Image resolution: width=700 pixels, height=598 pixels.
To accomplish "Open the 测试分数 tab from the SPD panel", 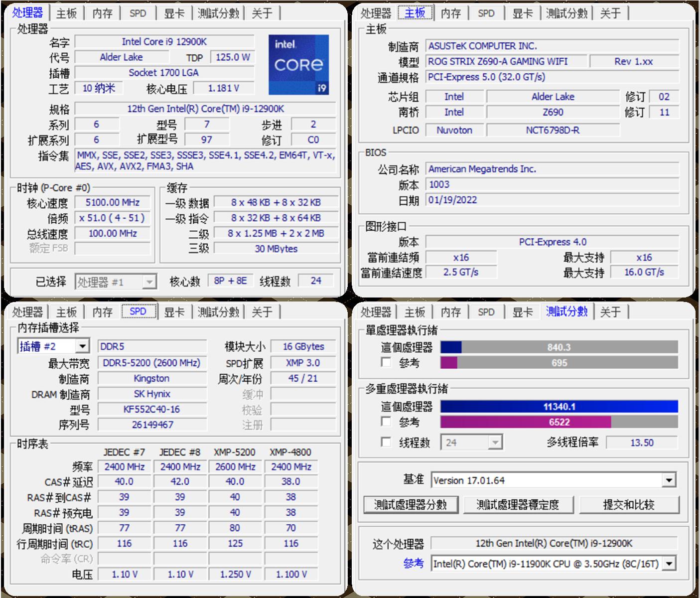I will 218,311.
